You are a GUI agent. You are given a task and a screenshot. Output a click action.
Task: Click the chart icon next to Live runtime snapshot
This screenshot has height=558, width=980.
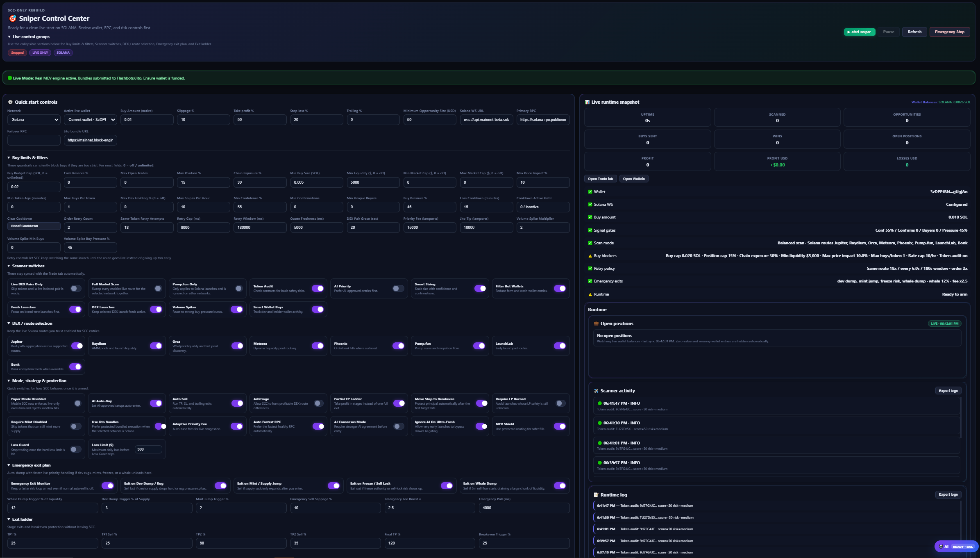[587, 102]
